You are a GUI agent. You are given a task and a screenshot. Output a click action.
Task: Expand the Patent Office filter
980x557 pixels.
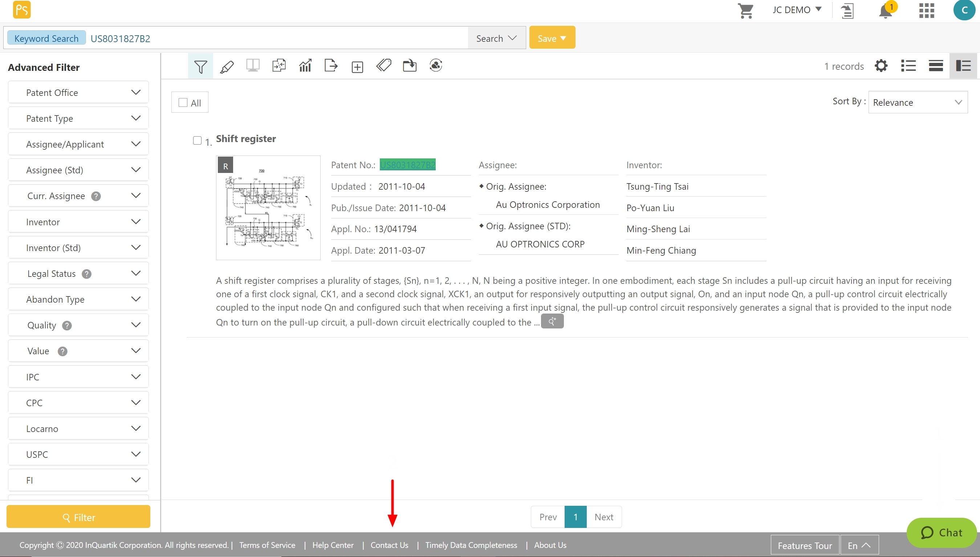(78, 92)
